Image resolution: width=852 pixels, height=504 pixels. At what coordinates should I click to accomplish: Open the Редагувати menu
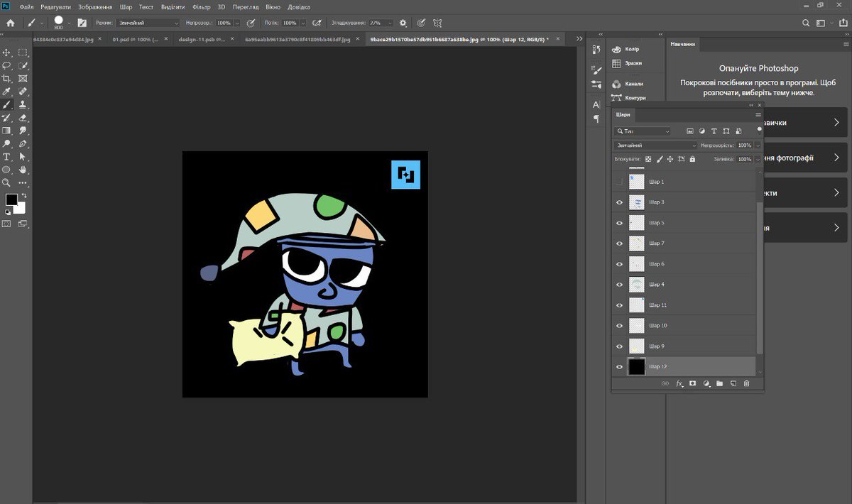coord(55,6)
